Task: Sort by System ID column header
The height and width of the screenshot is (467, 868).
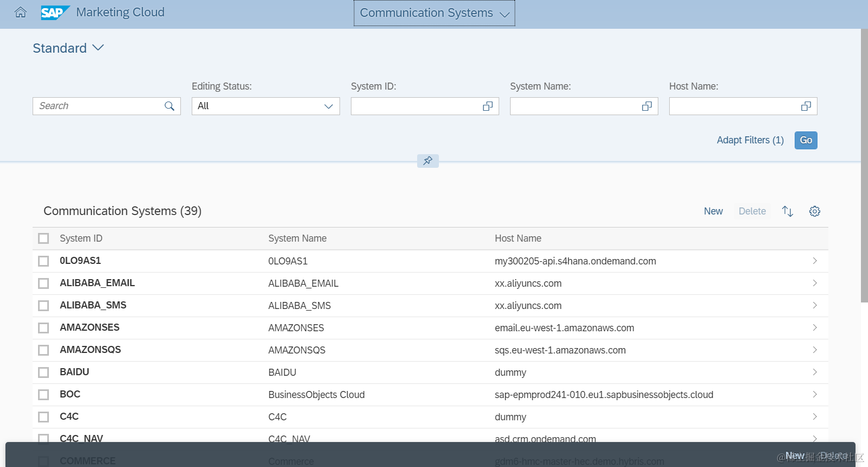Action: [81, 238]
